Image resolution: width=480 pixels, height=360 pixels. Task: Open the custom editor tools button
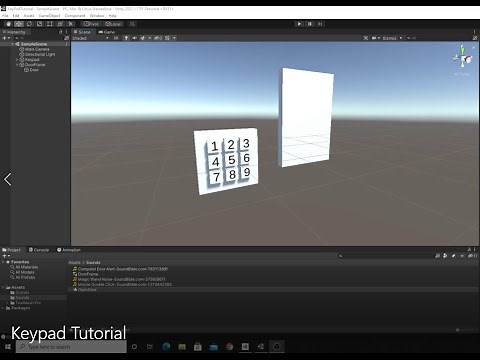(x=71, y=24)
